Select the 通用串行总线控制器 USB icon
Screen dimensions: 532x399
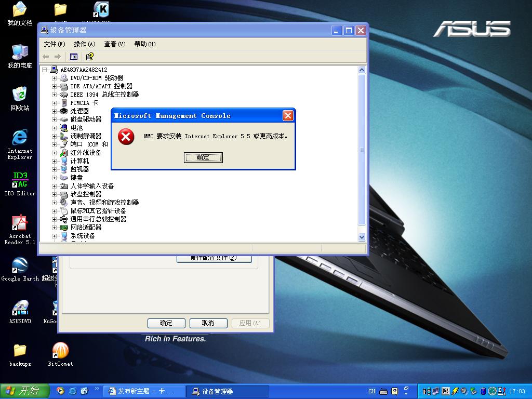click(64, 219)
